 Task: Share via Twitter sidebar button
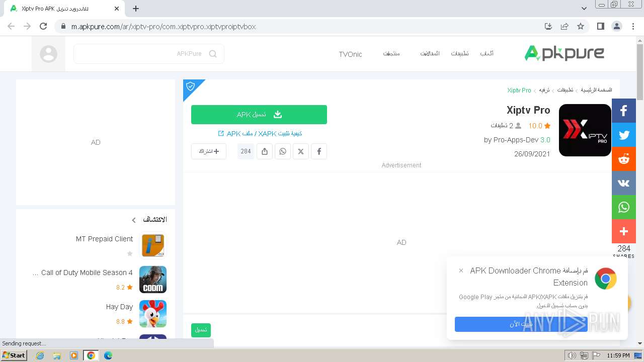(624, 135)
